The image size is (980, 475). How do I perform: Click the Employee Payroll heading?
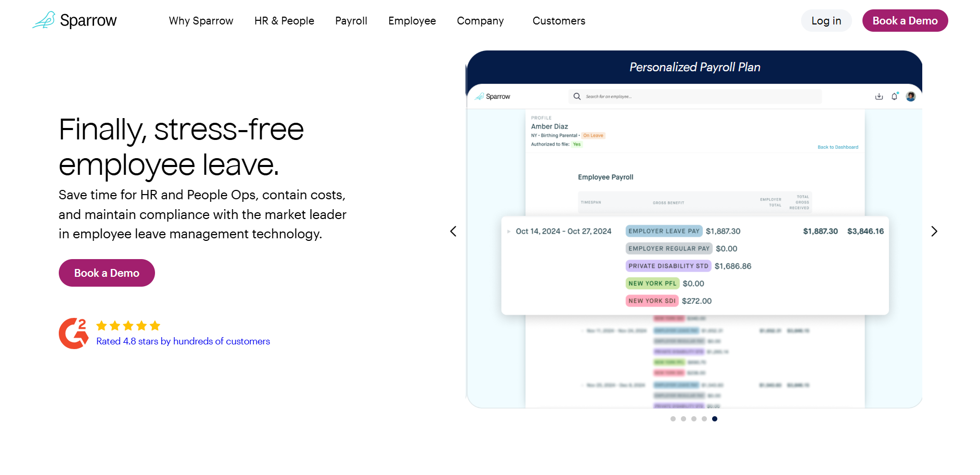605,177
